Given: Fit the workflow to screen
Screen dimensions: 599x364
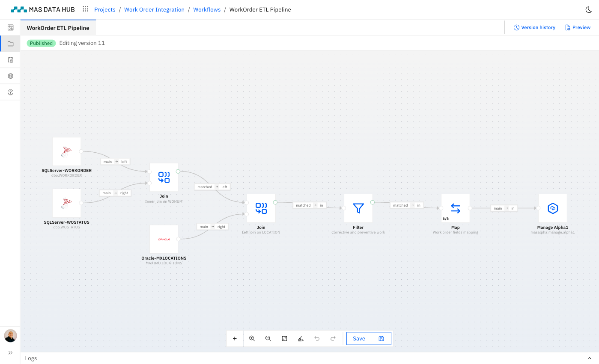Looking at the screenshot, I should (284, 338).
